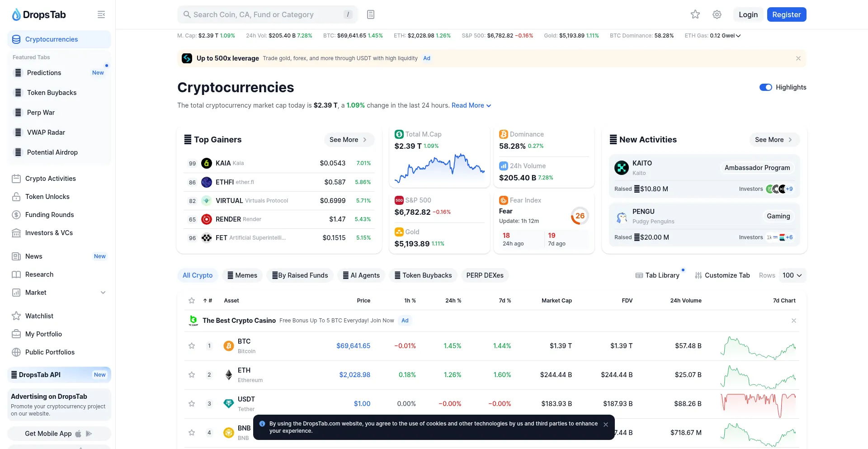
Task: Add ETH to watchlist star
Action: 192,375
